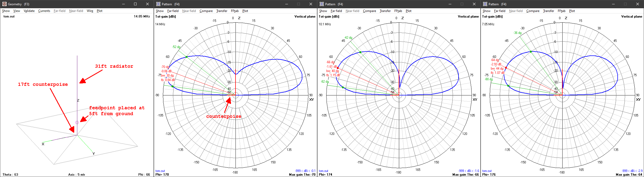
Task: Click 'Phi : 66' status in Geometry window
Action: (144, 175)
